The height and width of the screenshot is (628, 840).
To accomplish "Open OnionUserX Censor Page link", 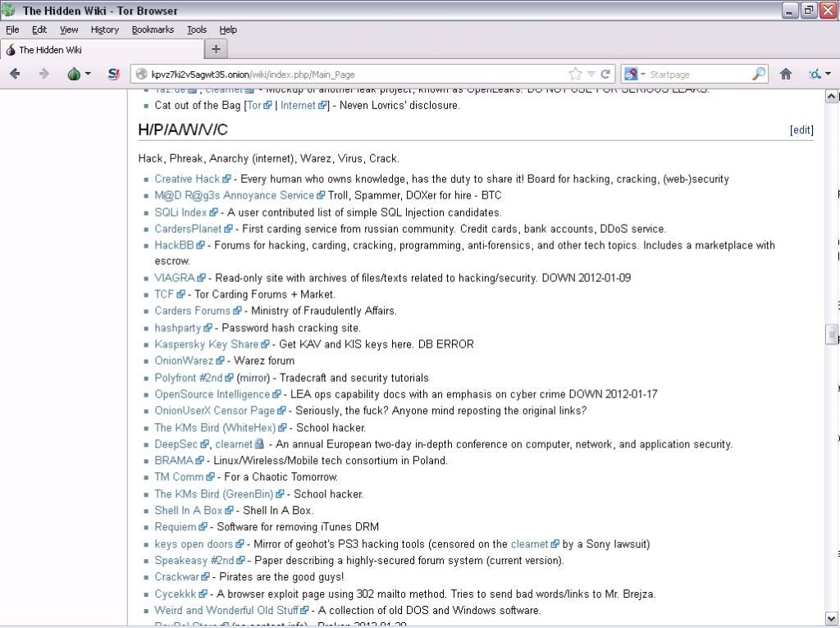I will pos(220,410).
